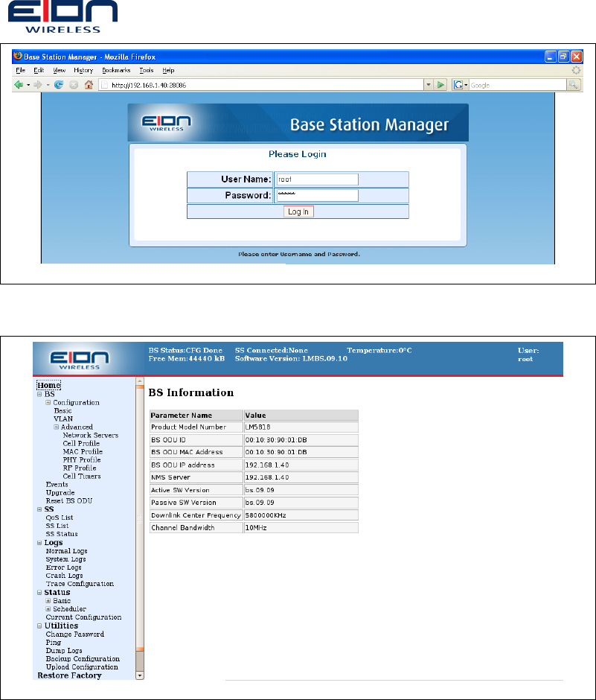Open QoS List page

(60, 518)
